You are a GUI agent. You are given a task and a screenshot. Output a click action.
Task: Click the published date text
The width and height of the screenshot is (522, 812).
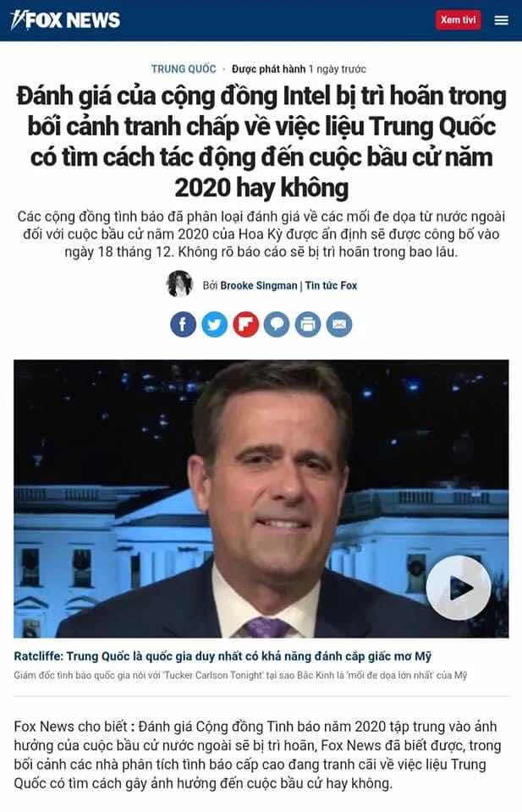coord(299,69)
